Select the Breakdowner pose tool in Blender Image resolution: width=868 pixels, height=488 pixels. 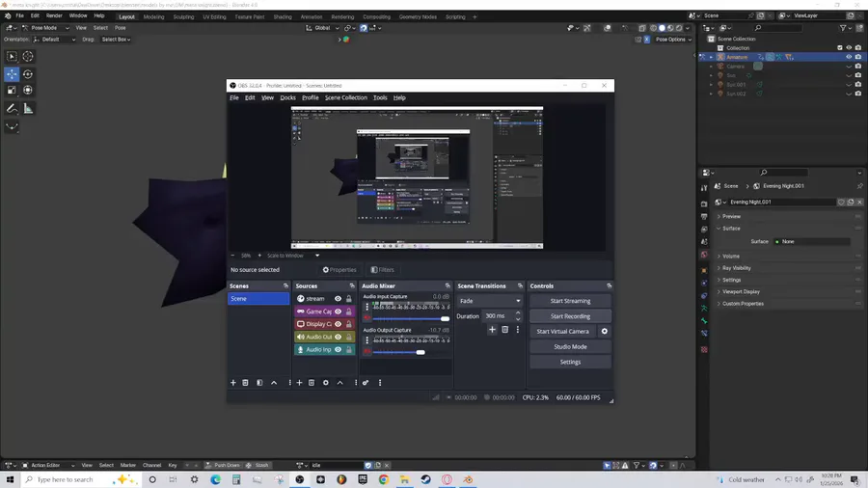click(12, 126)
